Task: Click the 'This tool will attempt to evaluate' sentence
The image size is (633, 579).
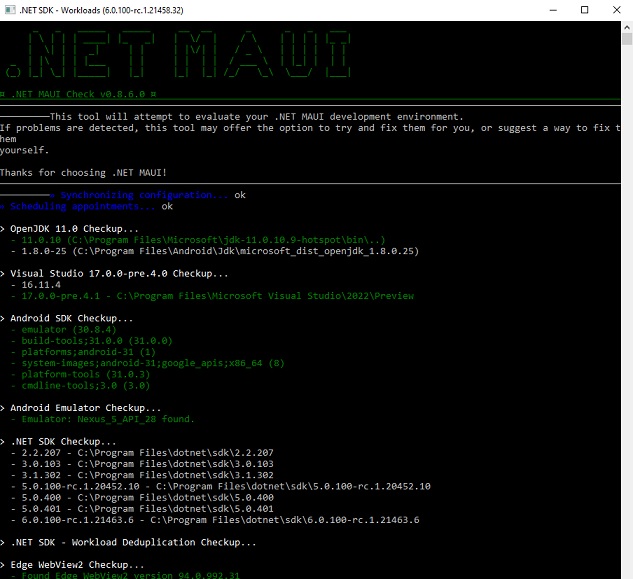Action: point(256,117)
